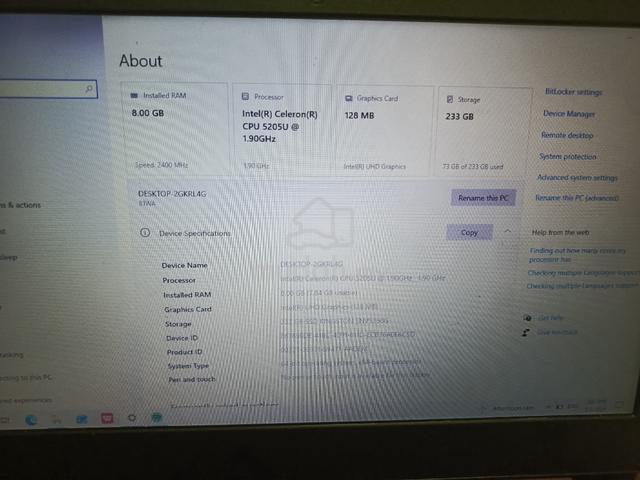The image size is (640, 480).
Task: Click the Installed RAM row label in specifications
Action: [187, 295]
